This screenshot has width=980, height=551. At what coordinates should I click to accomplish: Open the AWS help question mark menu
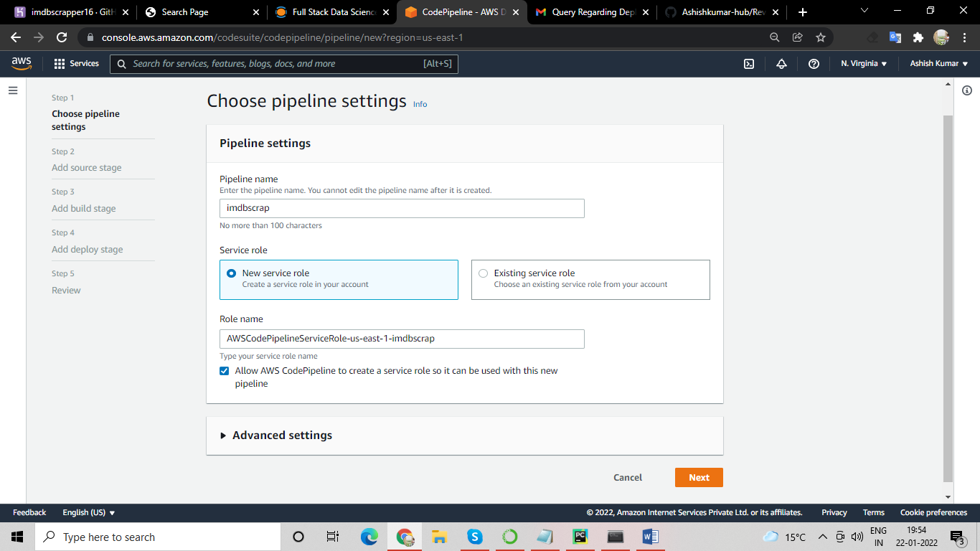[x=814, y=64]
